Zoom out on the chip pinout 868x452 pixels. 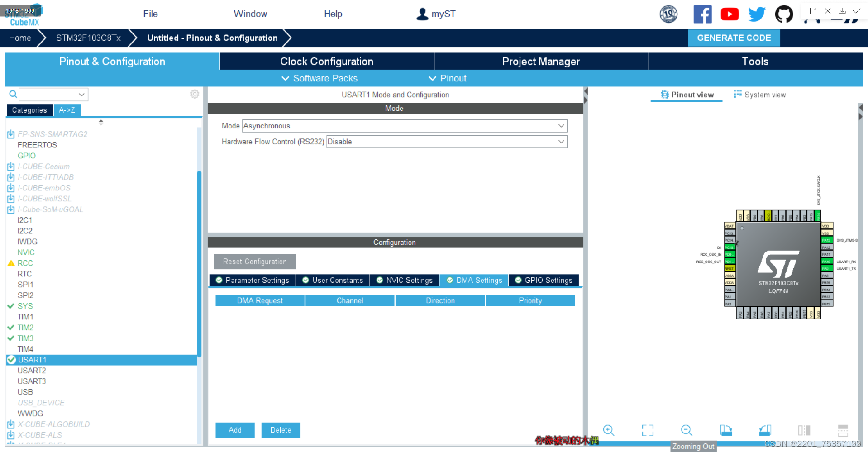pos(687,430)
